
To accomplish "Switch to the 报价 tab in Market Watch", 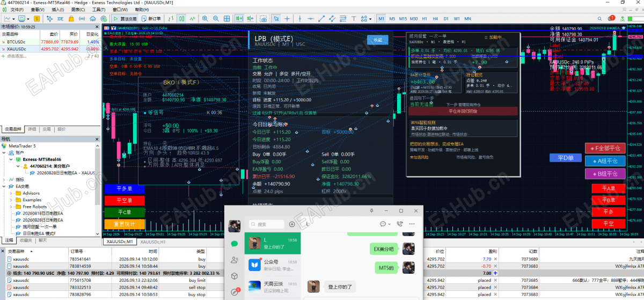I will [61, 129].
